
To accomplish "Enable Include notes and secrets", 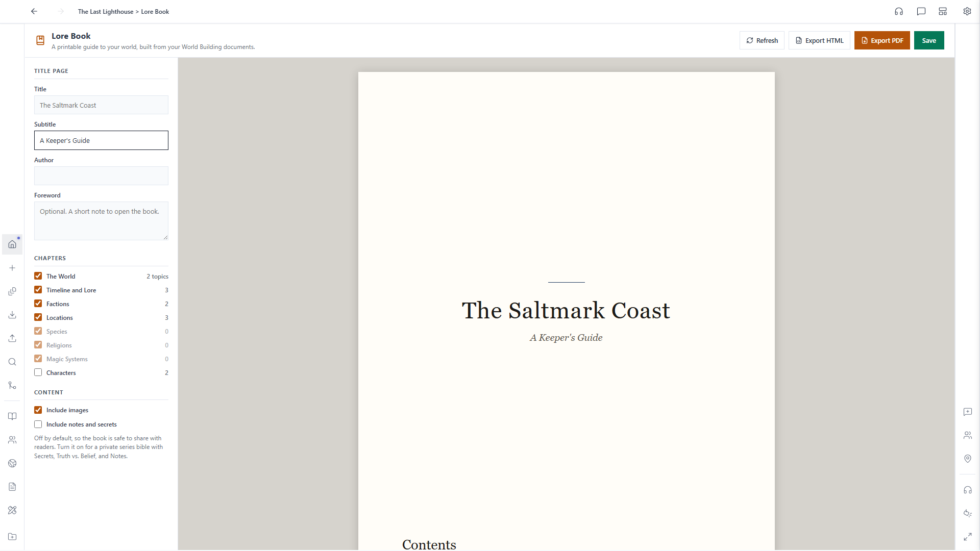I will (38, 424).
